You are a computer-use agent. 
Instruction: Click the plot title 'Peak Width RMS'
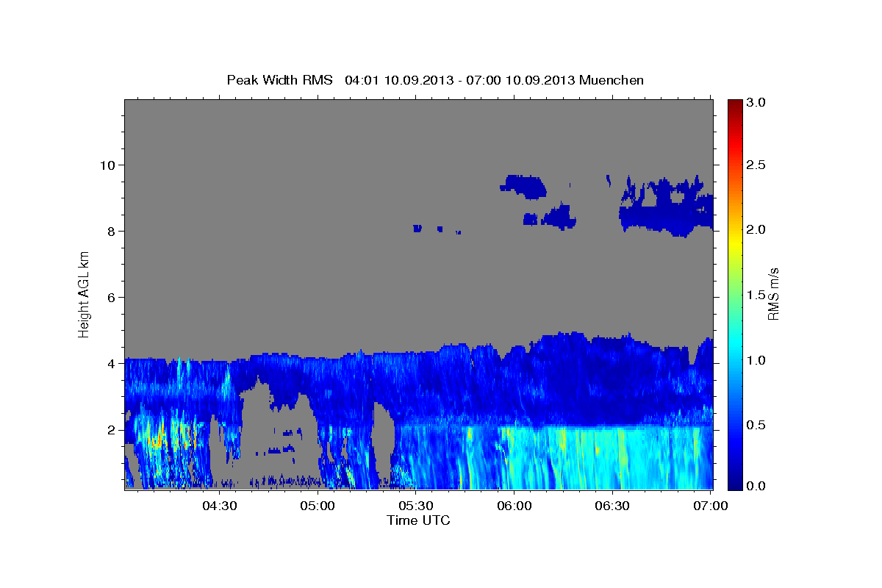tap(280, 80)
